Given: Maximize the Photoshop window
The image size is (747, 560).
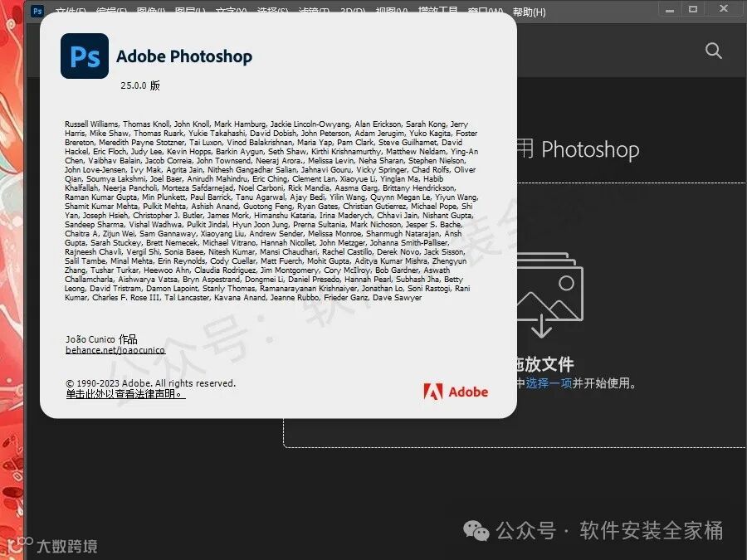Looking at the screenshot, I should [693, 9].
